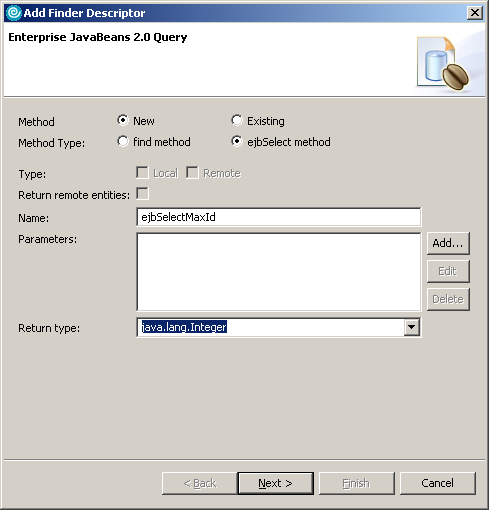
Task: Click the java.lang.Integer return type text
Action: pos(184,327)
